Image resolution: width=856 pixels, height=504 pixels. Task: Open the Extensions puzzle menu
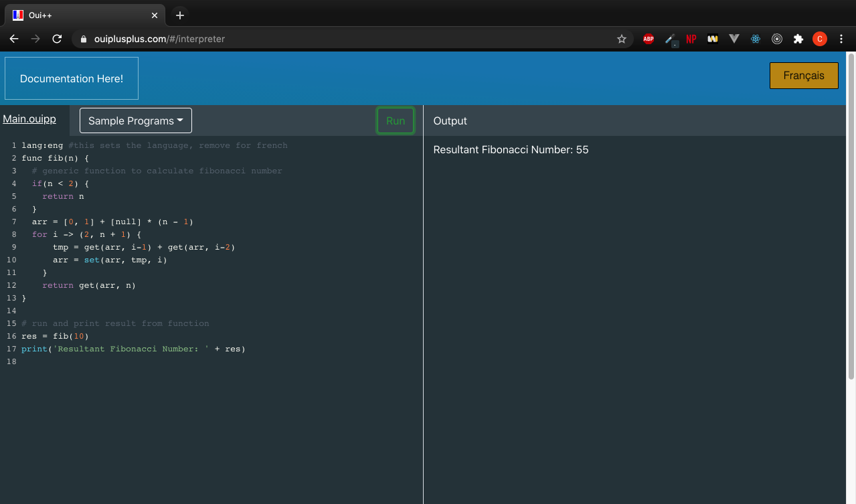(798, 39)
